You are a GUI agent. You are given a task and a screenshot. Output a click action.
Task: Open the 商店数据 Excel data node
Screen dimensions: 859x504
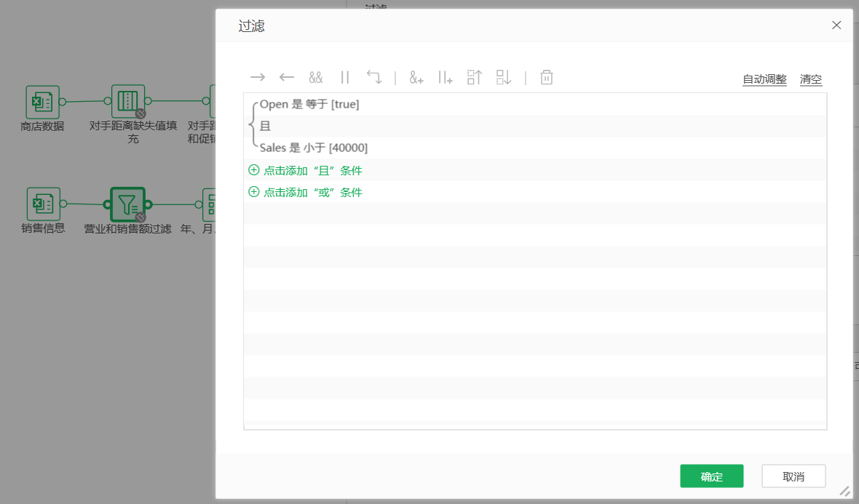41,102
